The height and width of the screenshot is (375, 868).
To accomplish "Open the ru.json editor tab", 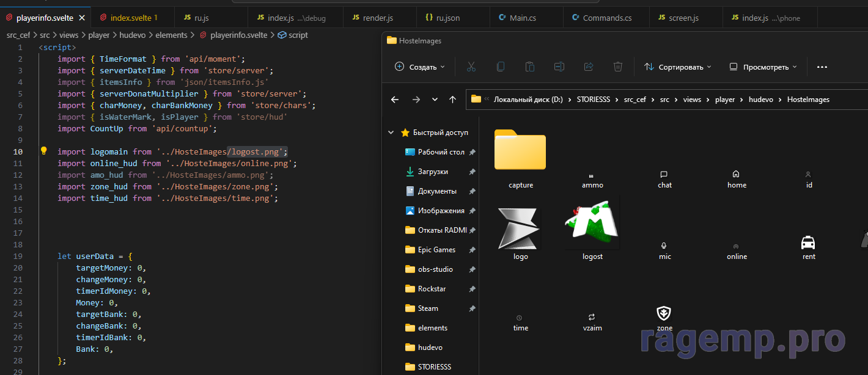I will coord(447,18).
